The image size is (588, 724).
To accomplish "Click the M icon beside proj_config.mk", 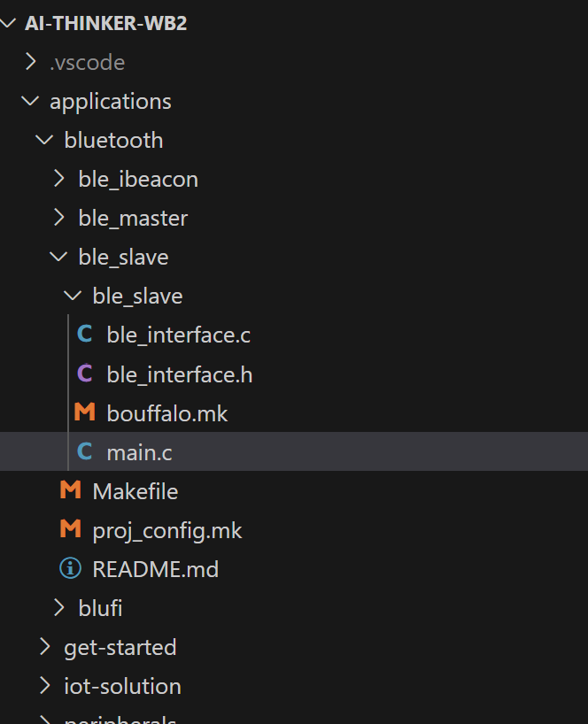I will click(x=71, y=529).
